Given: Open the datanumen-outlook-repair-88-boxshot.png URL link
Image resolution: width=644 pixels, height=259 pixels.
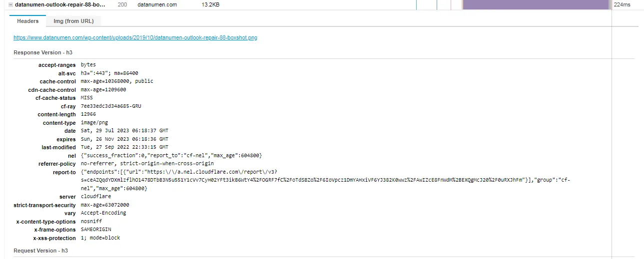Looking at the screenshot, I should coord(135,37).
